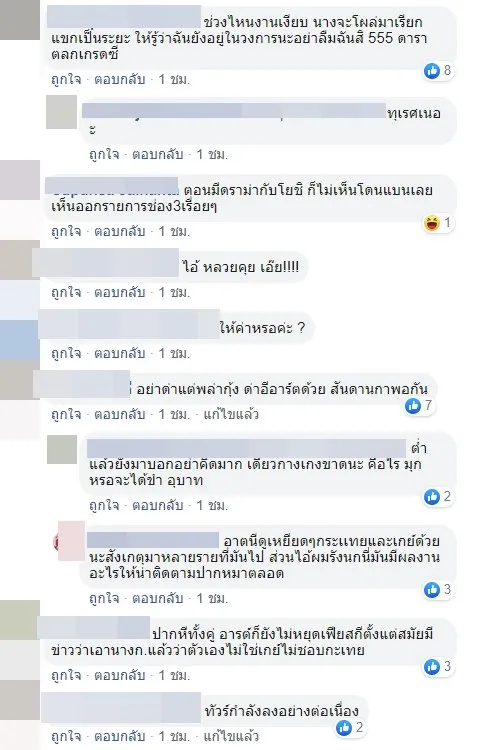Screen dimensions: 491x750
Task: Click ตอบกลับ under the อุบาท reply
Action: (157, 505)
